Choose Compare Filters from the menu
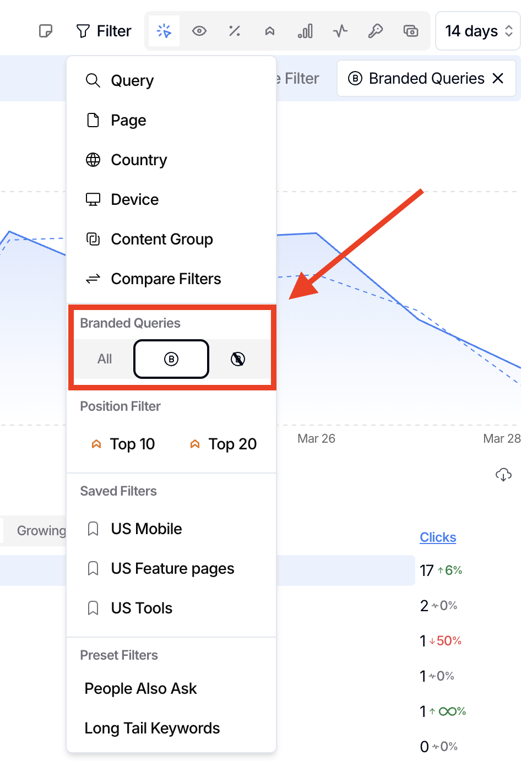The height and width of the screenshot is (761, 532). 165,279
